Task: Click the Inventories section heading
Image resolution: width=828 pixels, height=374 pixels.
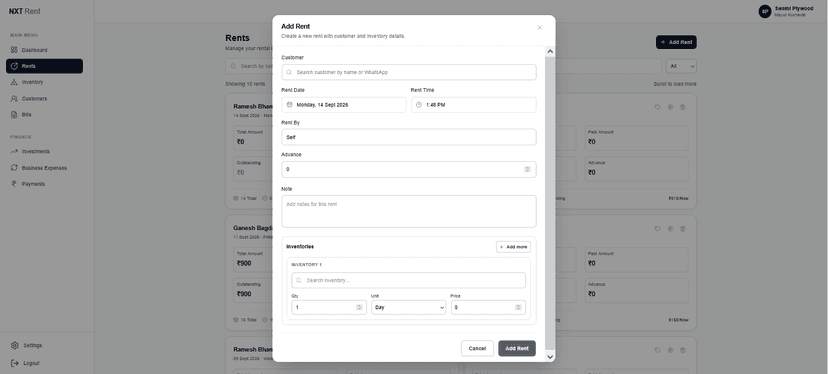Action: 300,247
